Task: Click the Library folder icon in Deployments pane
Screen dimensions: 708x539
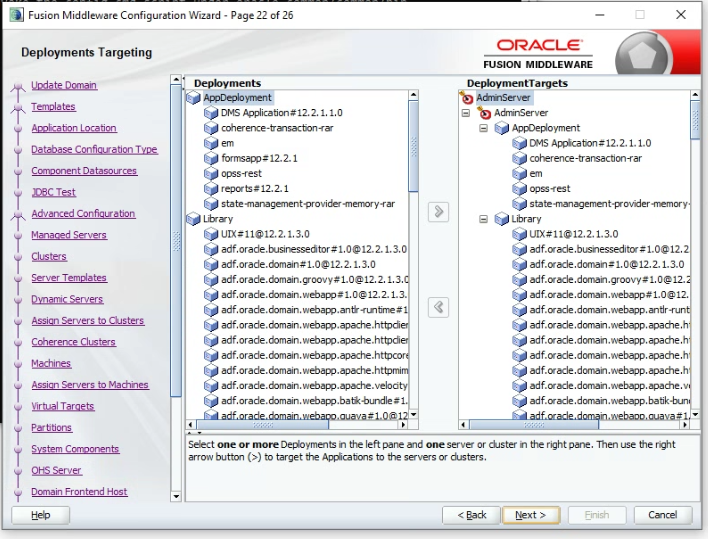Action: [x=194, y=219]
